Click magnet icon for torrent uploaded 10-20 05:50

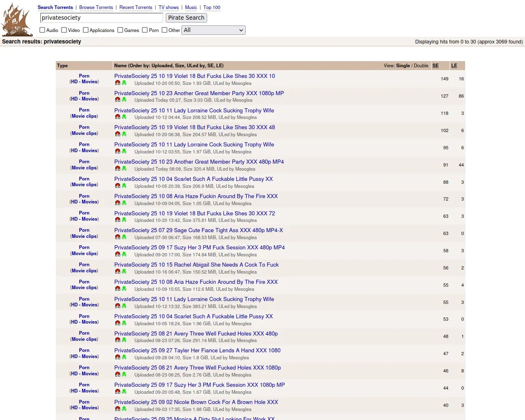[118, 83]
